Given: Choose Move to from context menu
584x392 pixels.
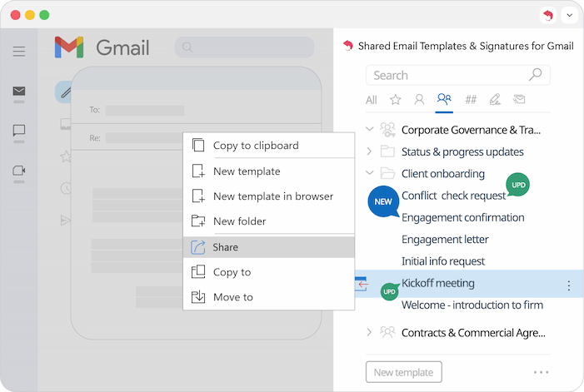Looking at the screenshot, I should pos(268,297).
